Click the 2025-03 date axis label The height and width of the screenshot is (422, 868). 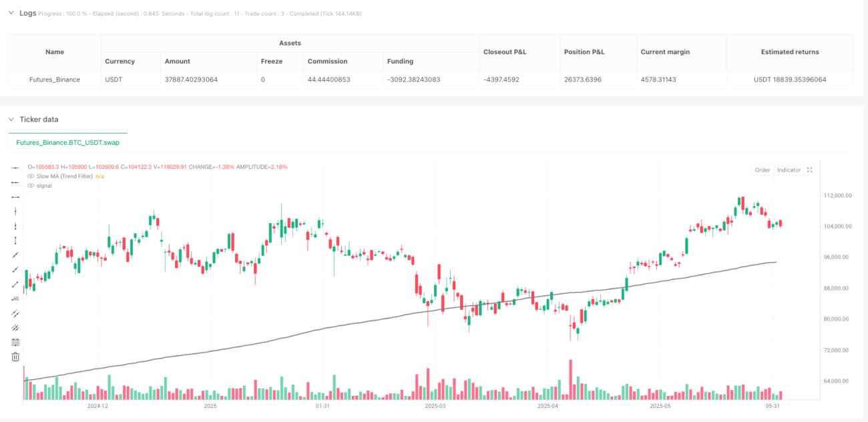pos(435,406)
